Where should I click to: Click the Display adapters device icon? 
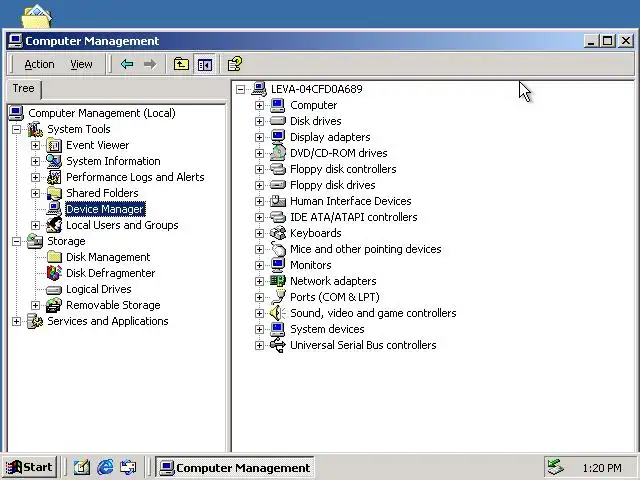pos(278,137)
